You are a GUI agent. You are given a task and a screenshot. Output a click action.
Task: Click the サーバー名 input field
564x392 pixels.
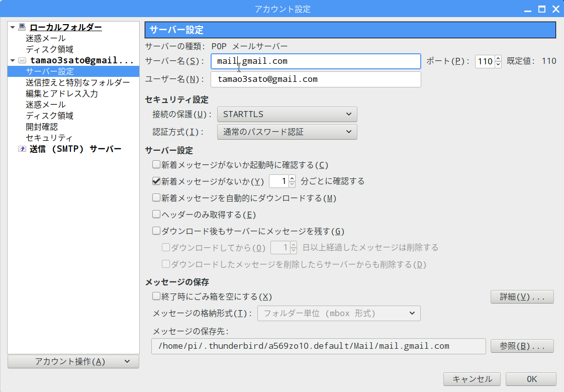coord(316,61)
